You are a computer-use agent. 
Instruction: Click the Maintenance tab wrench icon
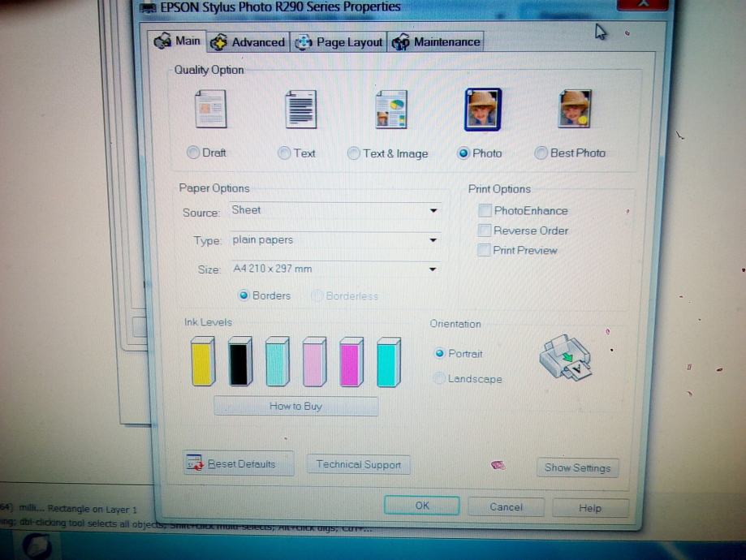(x=399, y=41)
